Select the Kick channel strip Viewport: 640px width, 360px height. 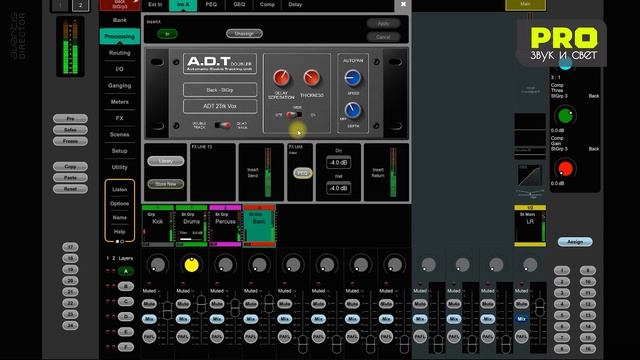pos(158,226)
